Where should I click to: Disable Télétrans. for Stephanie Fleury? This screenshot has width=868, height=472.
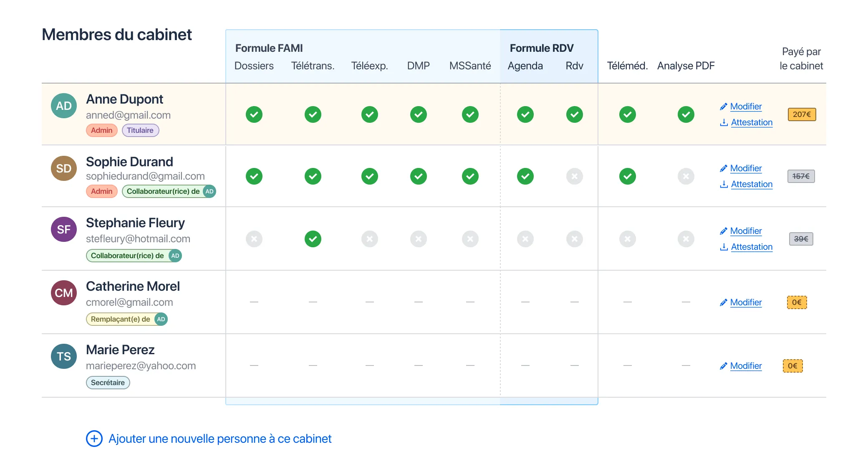(x=313, y=239)
